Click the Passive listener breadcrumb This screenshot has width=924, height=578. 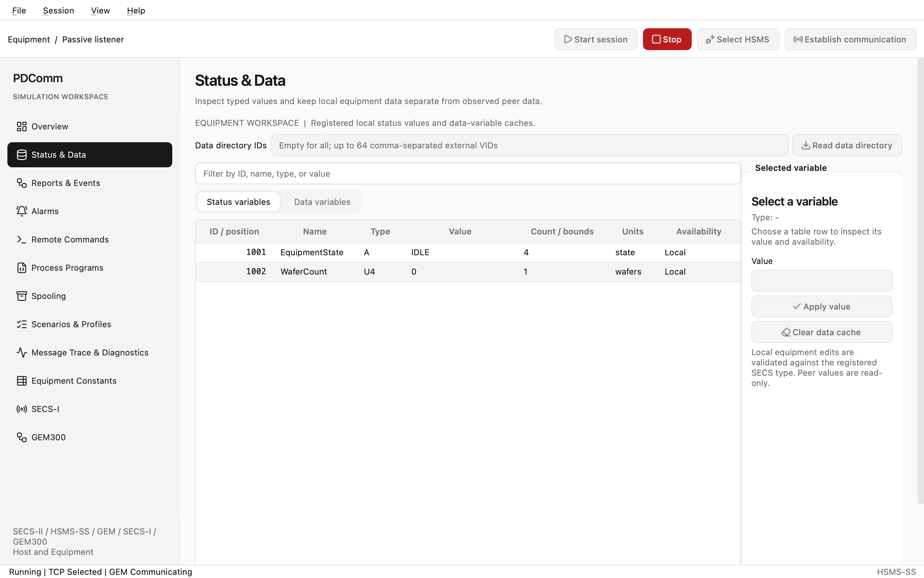(93, 39)
